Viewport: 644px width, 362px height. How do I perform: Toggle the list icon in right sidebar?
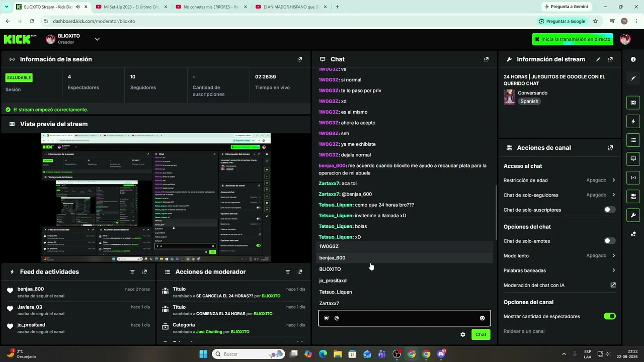633,140
